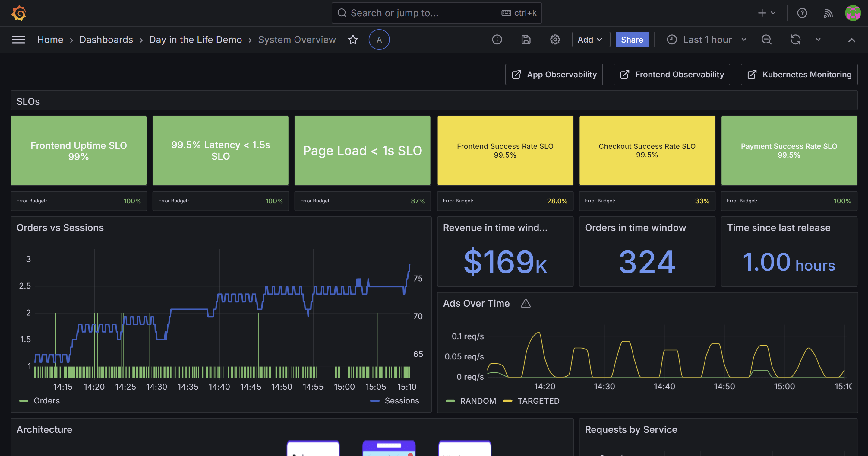The width and height of the screenshot is (868, 456).
Task: Zoom out the time range
Action: click(766, 40)
